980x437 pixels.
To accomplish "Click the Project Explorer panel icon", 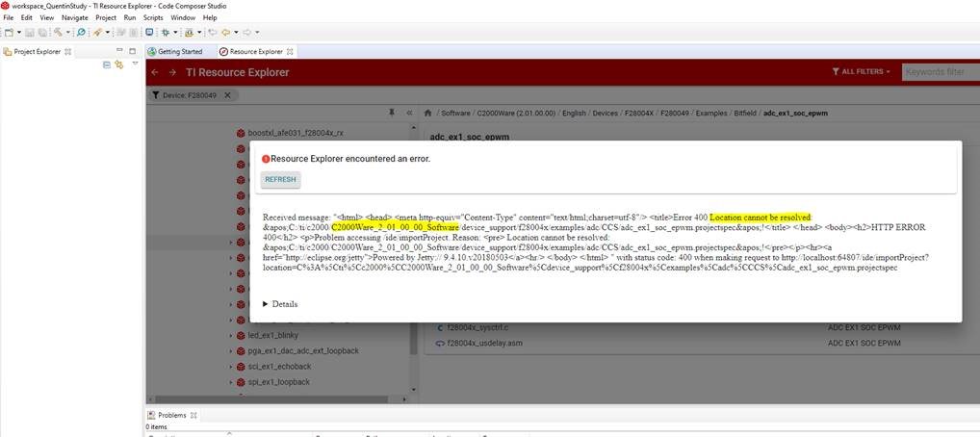I will coord(8,52).
